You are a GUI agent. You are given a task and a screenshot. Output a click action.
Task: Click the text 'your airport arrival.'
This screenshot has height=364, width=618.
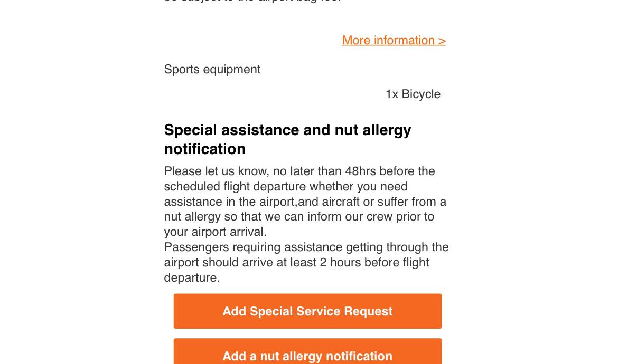point(215,232)
